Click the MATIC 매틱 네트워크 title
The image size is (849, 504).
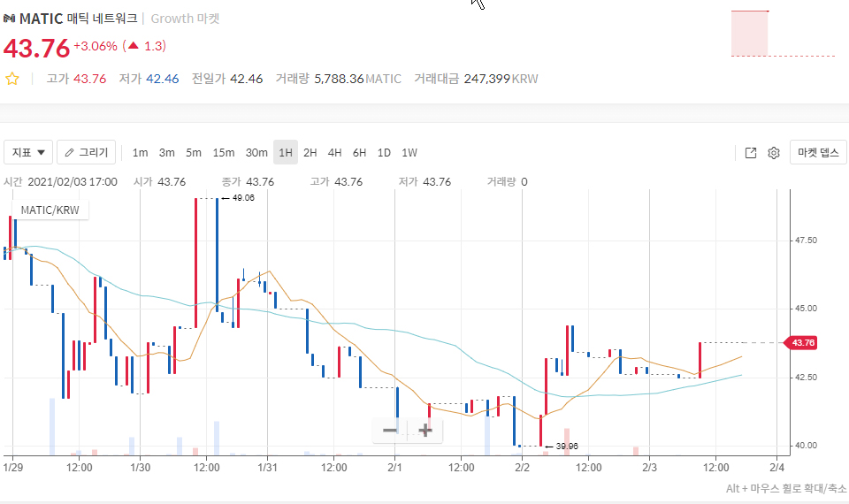pos(79,19)
